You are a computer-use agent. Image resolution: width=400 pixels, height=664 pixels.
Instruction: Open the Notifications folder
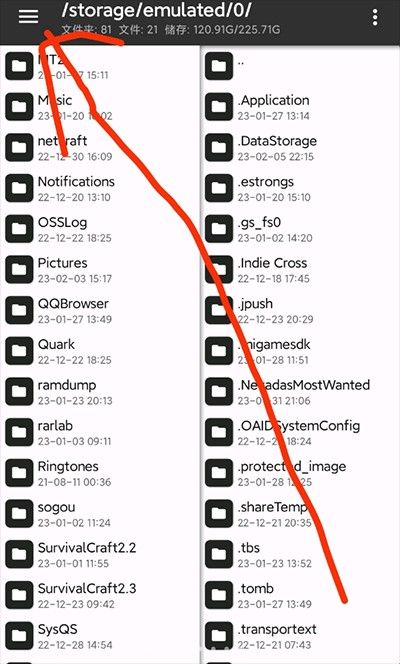[x=100, y=188]
